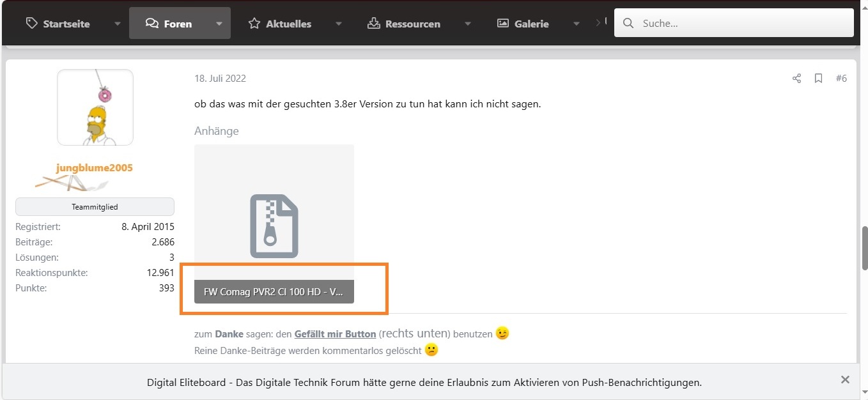868x400 pixels.
Task: Click the Startseite tag icon
Action: pyautogui.click(x=31, y=23)
